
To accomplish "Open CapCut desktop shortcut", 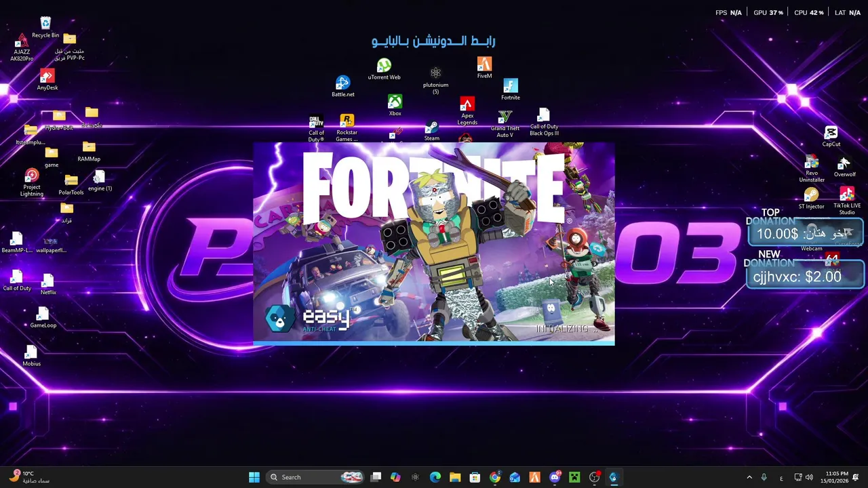I will pos(831,136).
